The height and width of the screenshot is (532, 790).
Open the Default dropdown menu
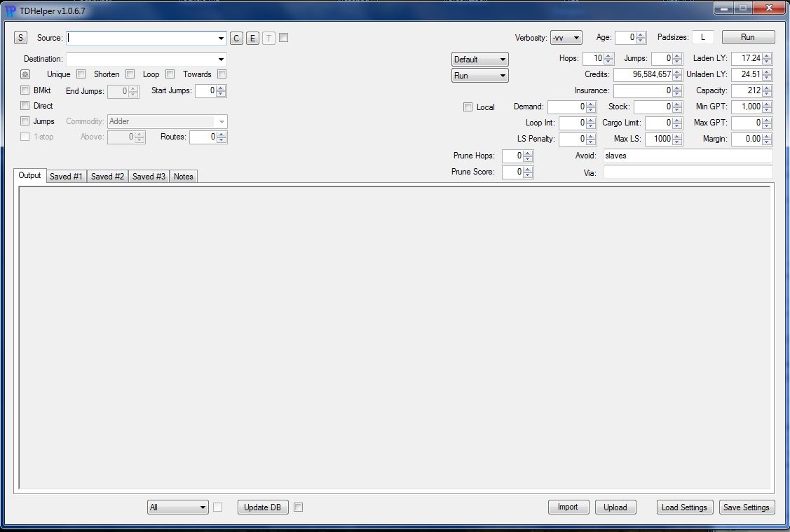[480, 60]
